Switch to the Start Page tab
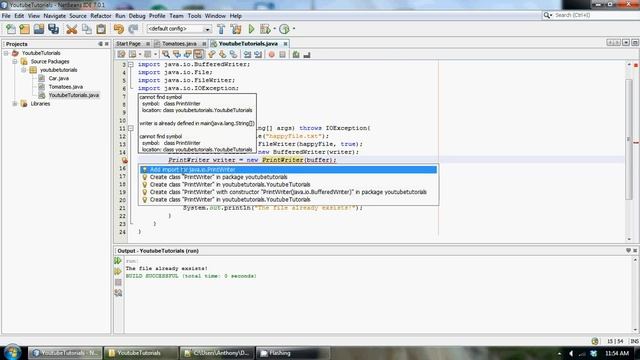The image size is (640, 360). pyautogui.click(x=128, y=44)
